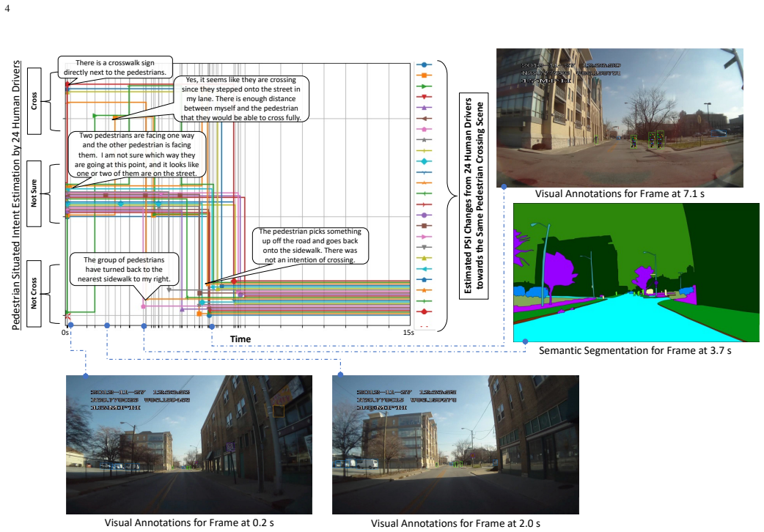Open the frame at 2.0 s image
The width and height of the screenshot is (764, 532).
[x=455, y=444]
